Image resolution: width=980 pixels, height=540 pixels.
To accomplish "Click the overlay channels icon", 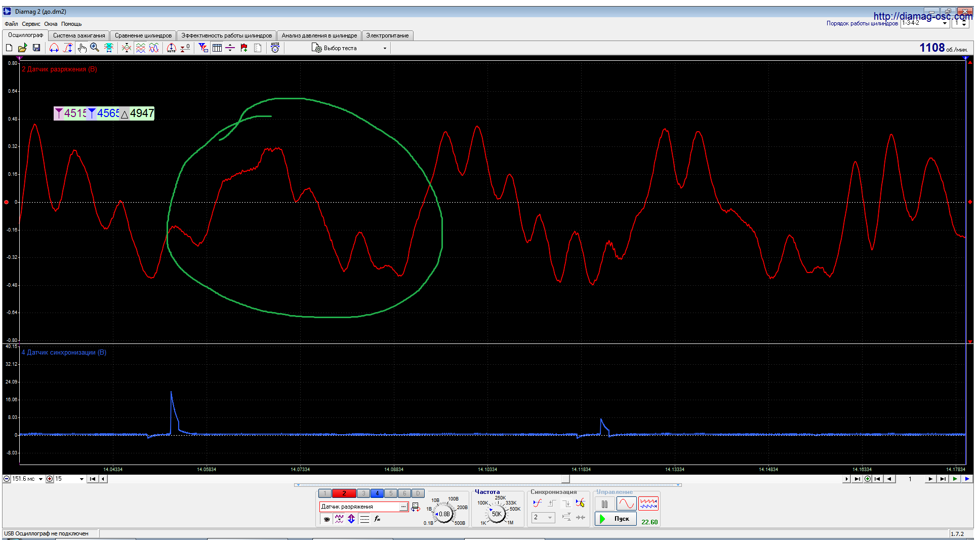I will click(x=127, y=48).
